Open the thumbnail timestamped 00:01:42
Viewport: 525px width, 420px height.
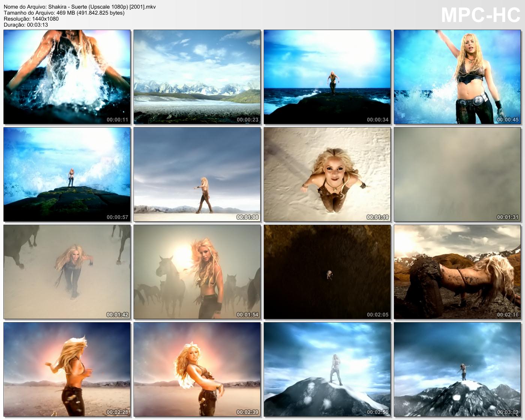(67, 272)
